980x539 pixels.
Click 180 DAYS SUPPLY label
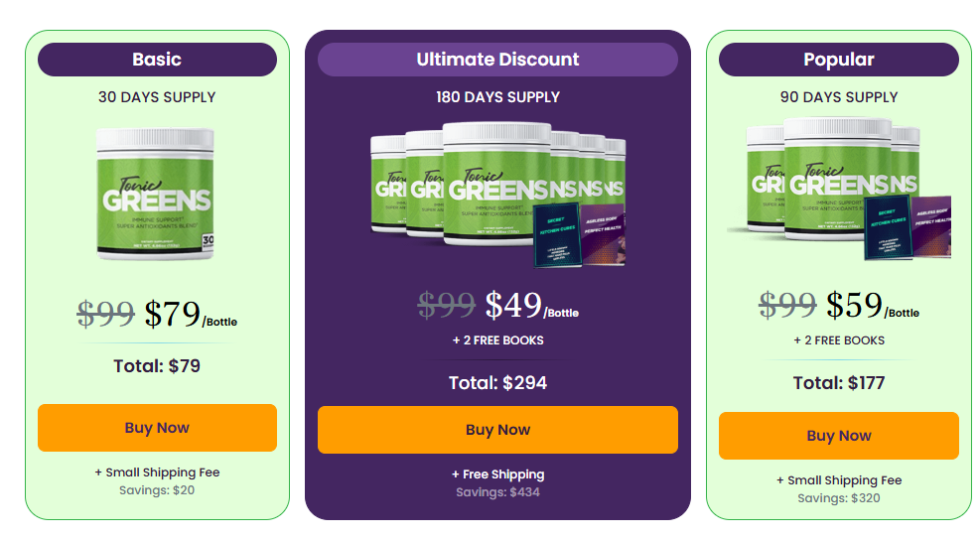click(x=497, y=97)
